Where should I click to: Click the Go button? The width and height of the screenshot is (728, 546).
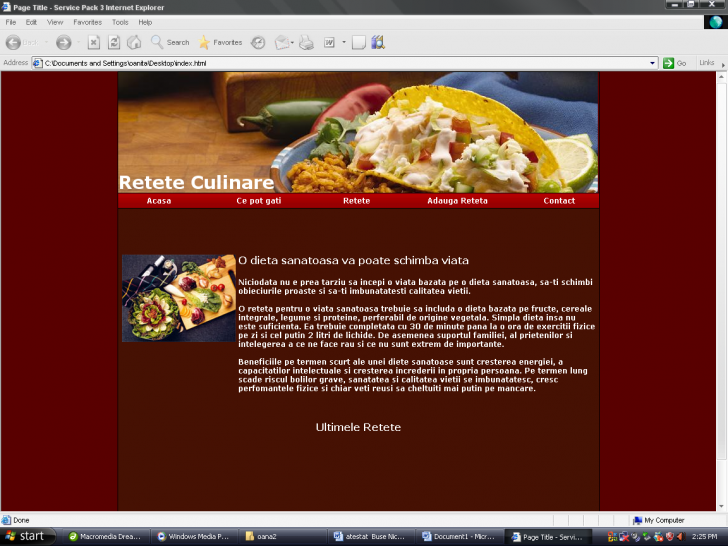[x=674, y=63]
